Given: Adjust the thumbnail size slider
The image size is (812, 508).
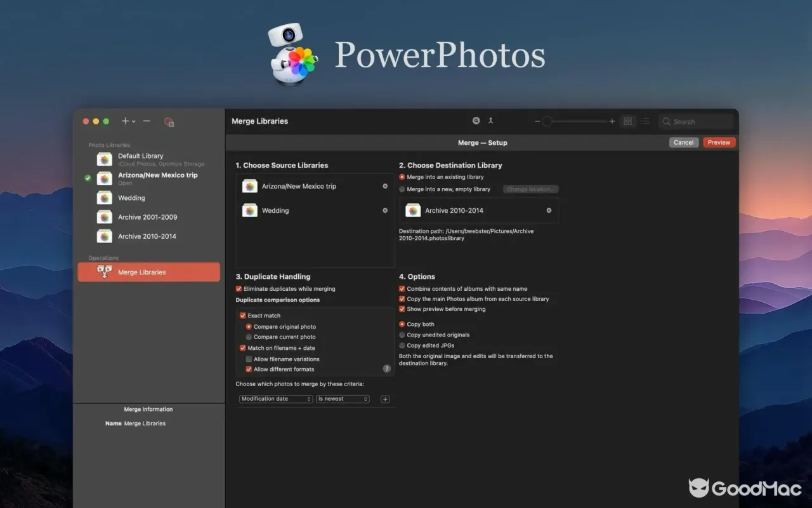Looking at the screenshot, I should (576, 121).
